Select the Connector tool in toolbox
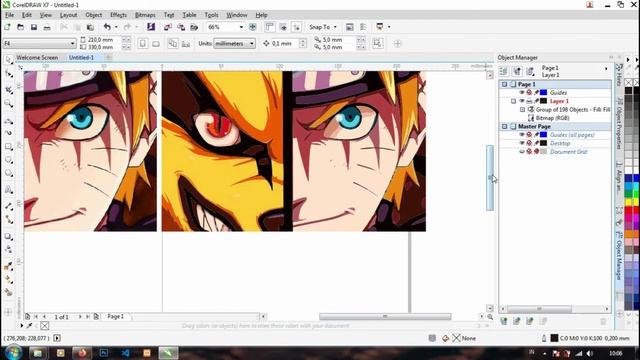 coord(9,220)
